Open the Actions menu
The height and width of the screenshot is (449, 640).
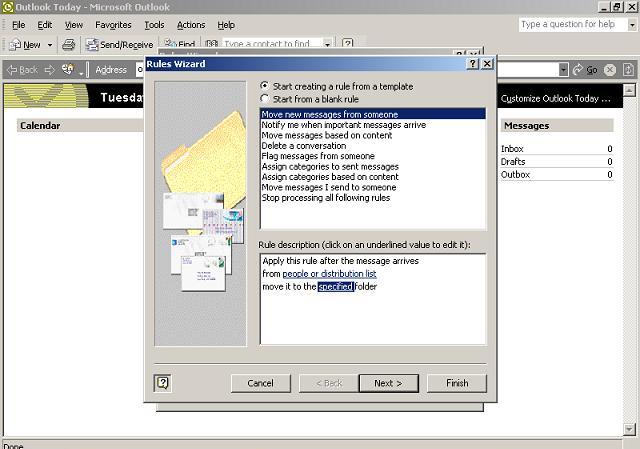pos(191,25)
